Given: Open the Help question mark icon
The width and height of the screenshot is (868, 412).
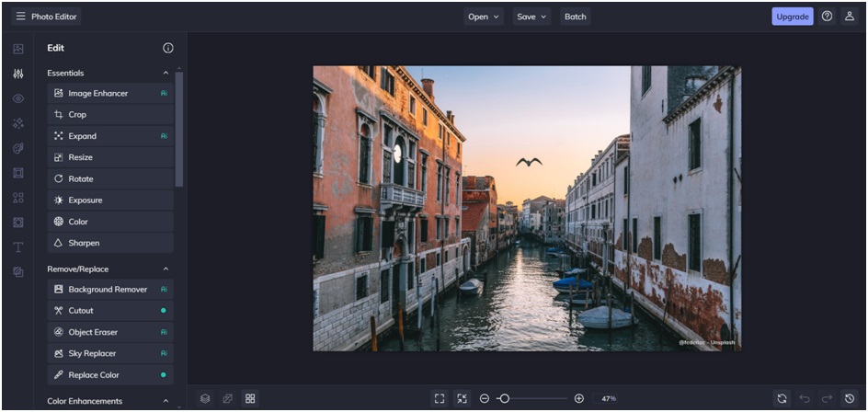Looking at the screenshot, I should (x=827, y=17).
